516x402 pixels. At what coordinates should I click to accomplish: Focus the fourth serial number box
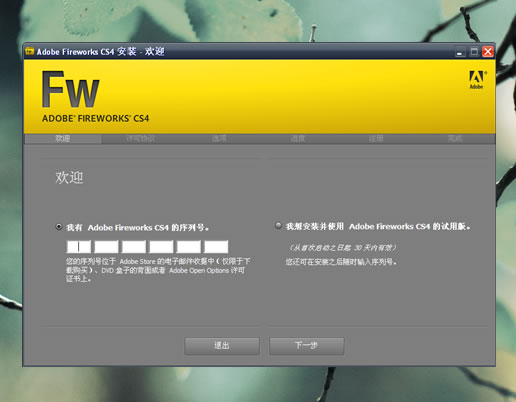161,247
